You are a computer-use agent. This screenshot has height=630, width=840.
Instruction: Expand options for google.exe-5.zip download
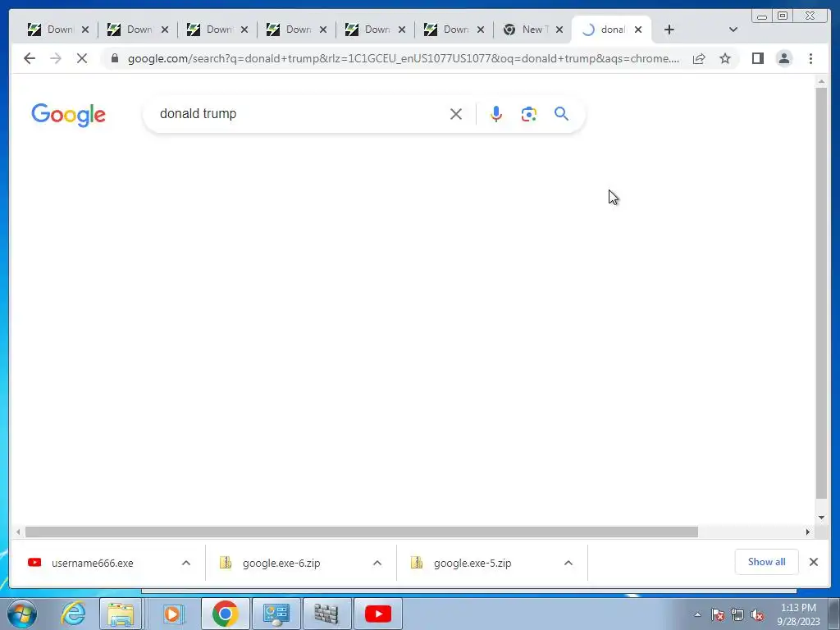coord(568,563)
